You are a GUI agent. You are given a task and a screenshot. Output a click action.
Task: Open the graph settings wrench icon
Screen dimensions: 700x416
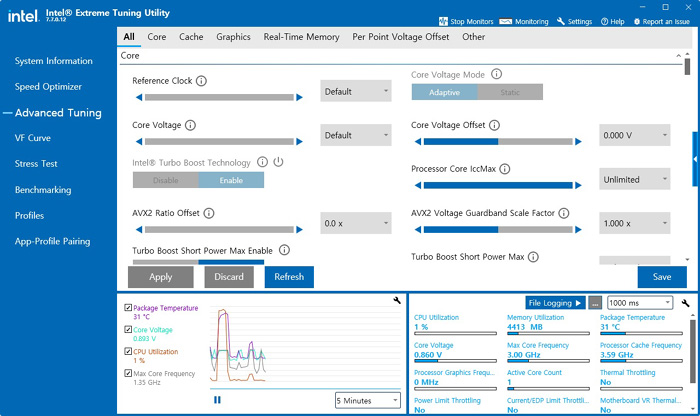[x=397, y=301]
